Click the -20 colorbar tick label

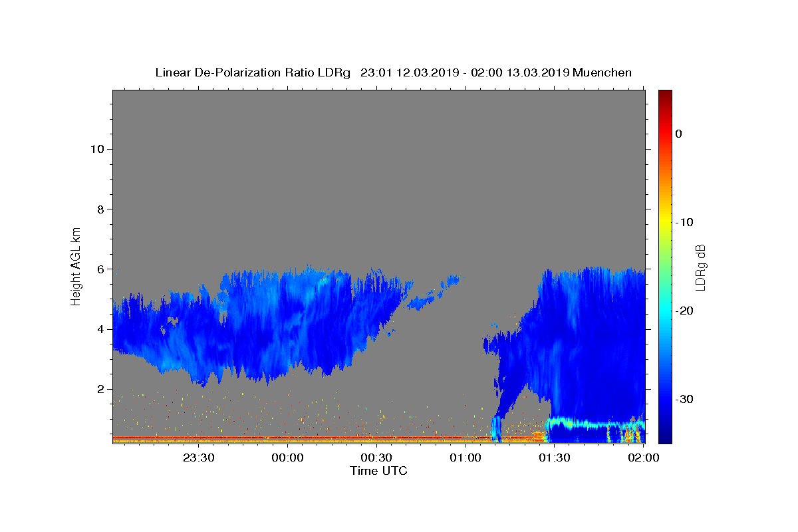[x=684, y=311]
